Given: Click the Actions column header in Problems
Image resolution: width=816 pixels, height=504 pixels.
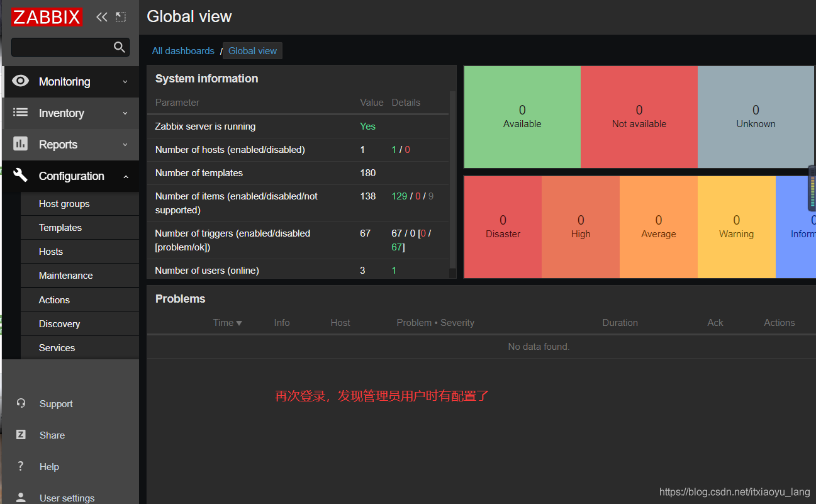Looking at the screenshot, I should 780,323.
